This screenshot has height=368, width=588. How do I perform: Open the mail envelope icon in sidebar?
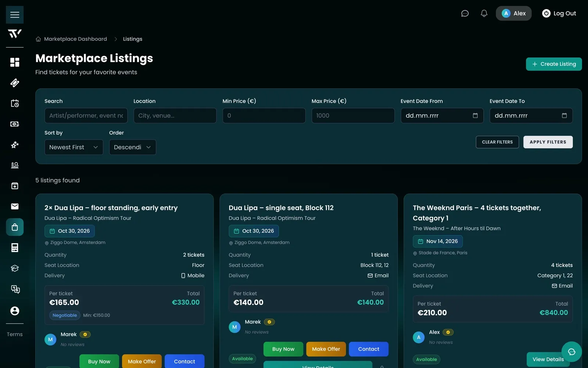(x=15, y=206)
